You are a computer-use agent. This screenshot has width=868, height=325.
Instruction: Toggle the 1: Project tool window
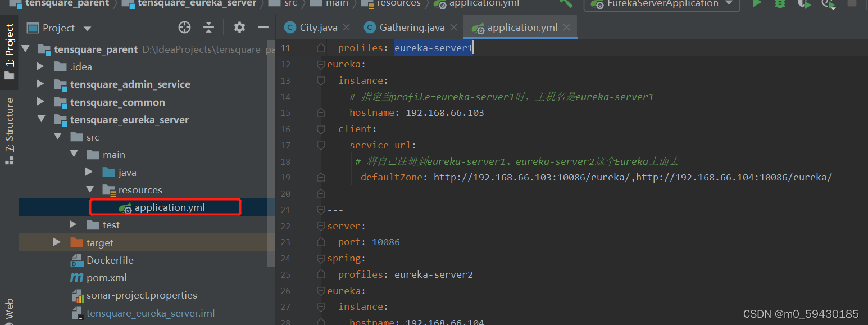[9, 52]
